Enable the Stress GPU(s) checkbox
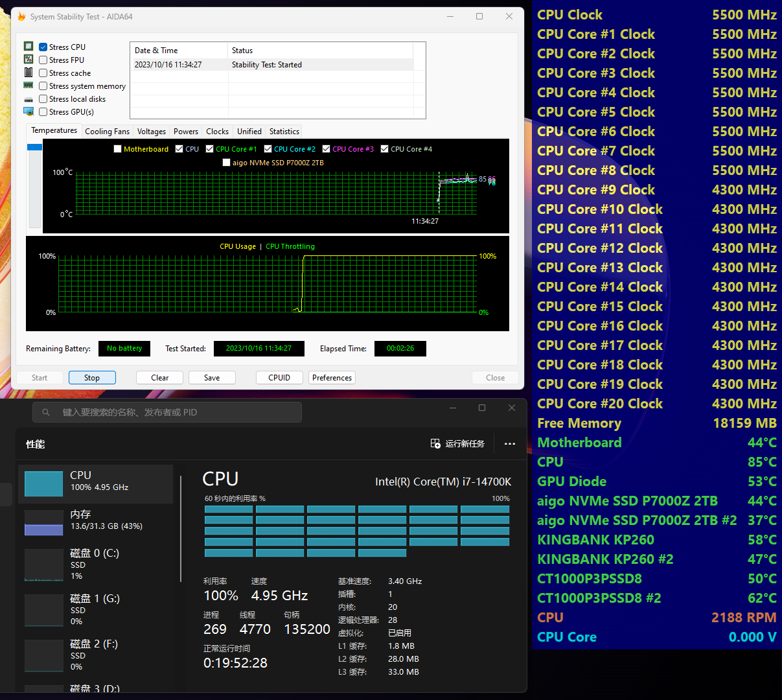This screenshot has width=782, height=700. pos(43,111)
